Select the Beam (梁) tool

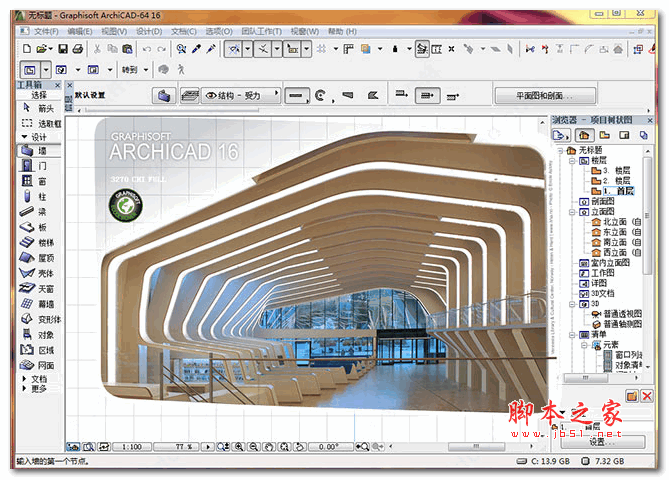[x=39, y=212]
